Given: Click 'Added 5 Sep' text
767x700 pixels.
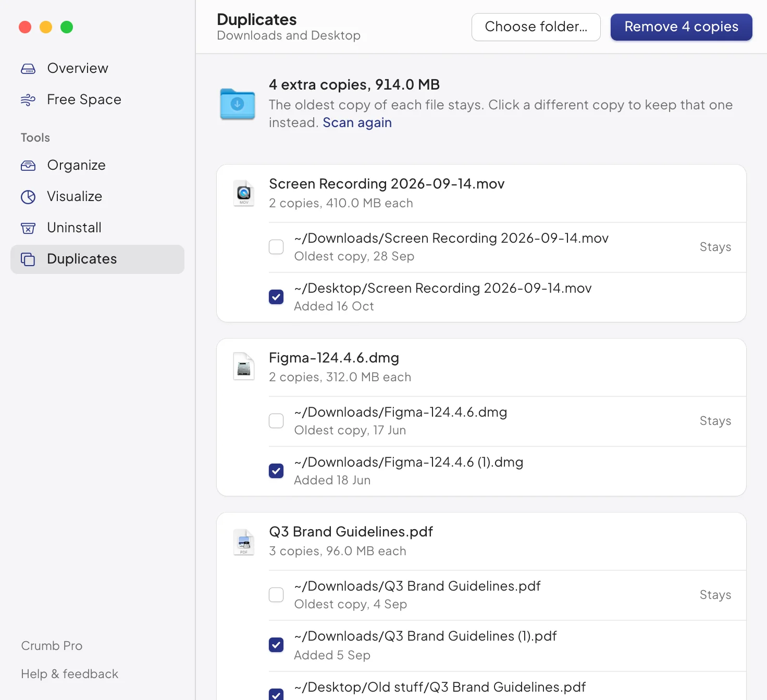Looking at the screenshot, I should pos(332,655).
